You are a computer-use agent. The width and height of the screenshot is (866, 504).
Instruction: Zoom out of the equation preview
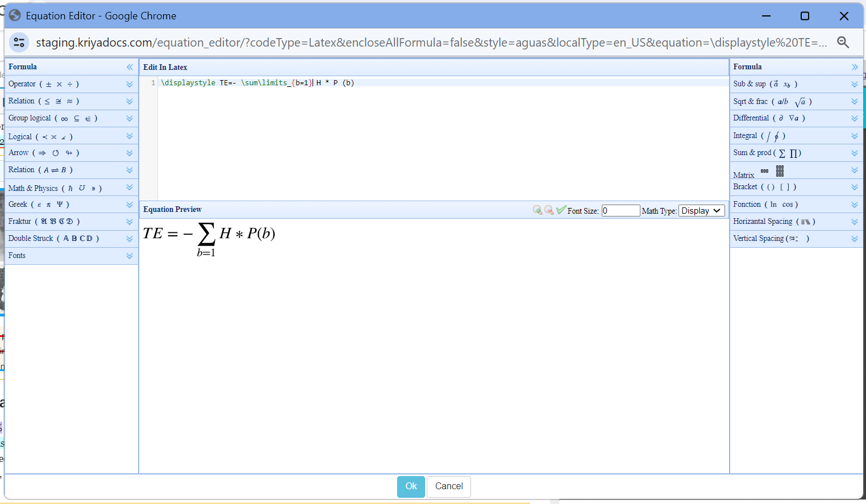549,210
